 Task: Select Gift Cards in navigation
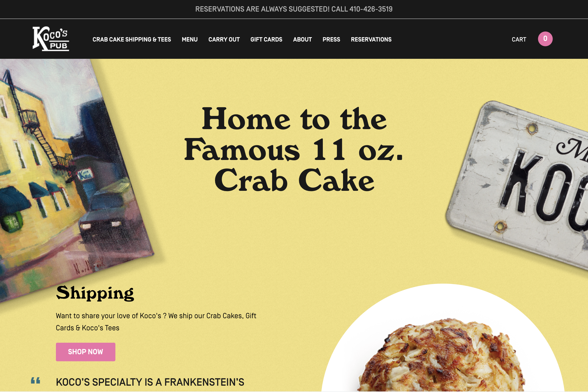266,39
